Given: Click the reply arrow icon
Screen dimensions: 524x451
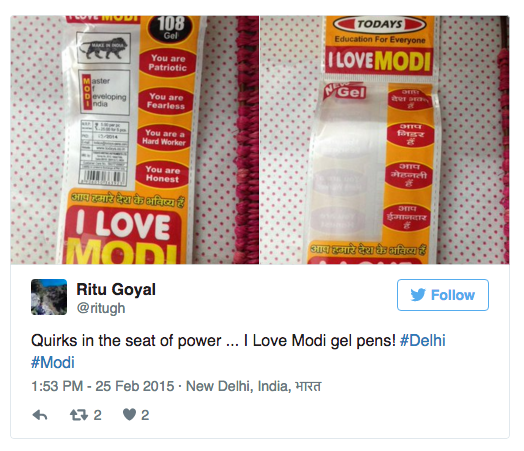Looking at the screenshot, I should pyautogui.click(x=40, y=415).
